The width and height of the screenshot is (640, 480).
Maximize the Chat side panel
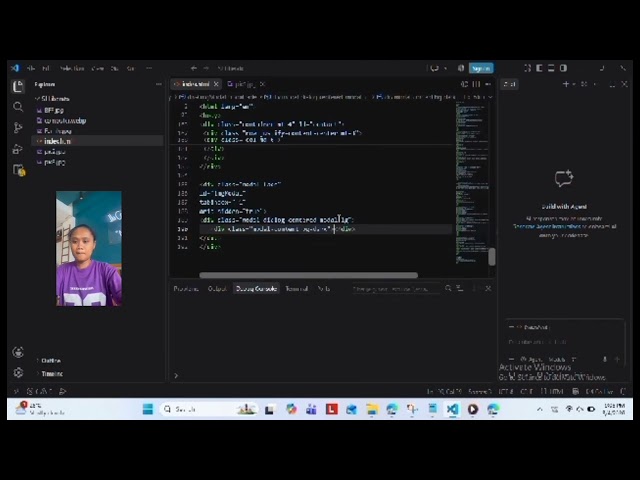click(612, 84)
